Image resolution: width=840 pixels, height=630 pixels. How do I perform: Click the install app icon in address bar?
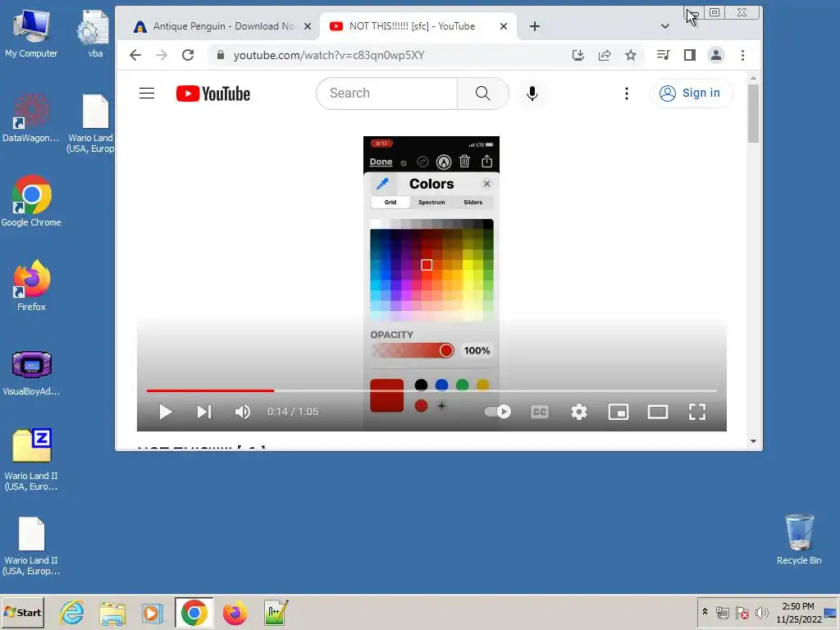578,55
